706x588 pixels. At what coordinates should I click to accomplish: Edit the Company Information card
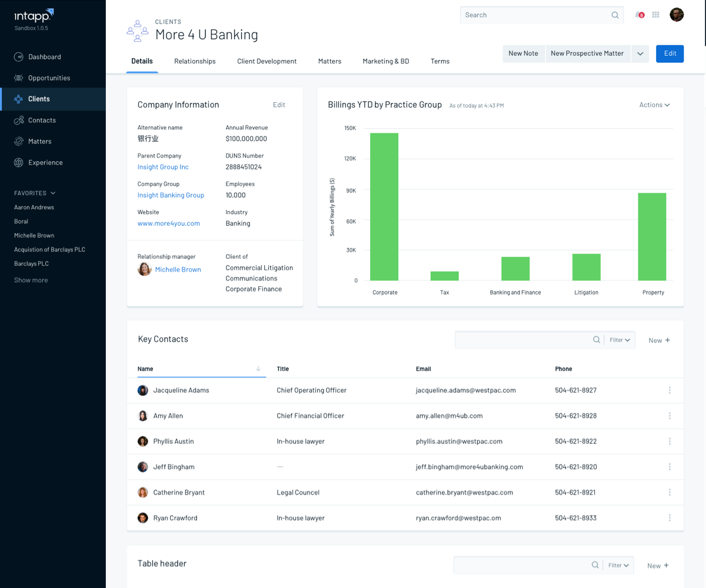[279, 105]
